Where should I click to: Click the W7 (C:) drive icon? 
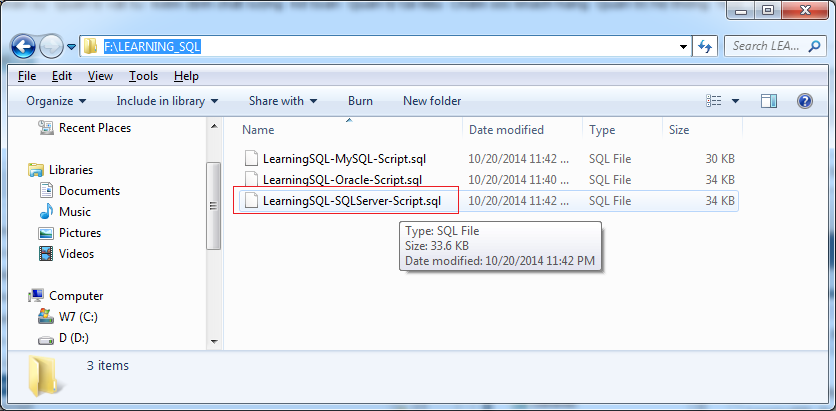pyautogui.click(x=46, y=317)
